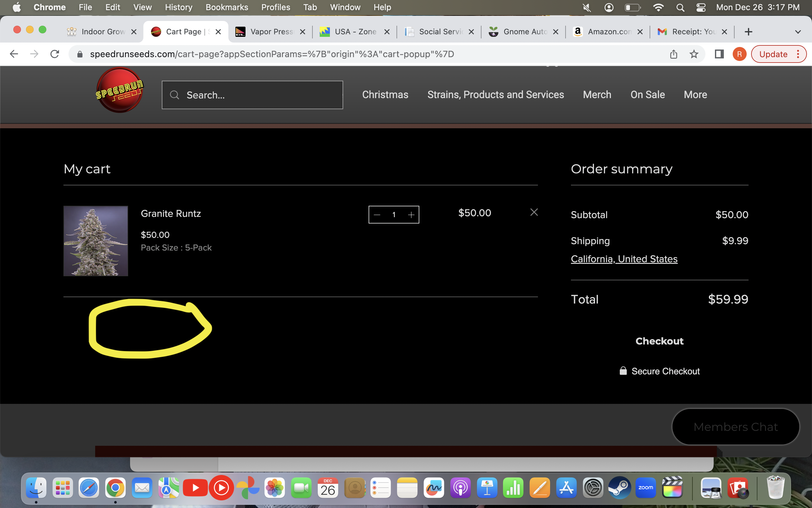Click the share icon in the address bar
Viewport: 812px width, 508px height.
[673, 54]
